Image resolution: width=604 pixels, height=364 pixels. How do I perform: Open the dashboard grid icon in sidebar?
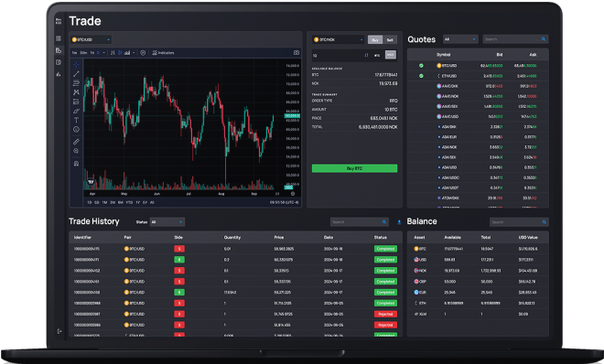(x=59, y=38)
